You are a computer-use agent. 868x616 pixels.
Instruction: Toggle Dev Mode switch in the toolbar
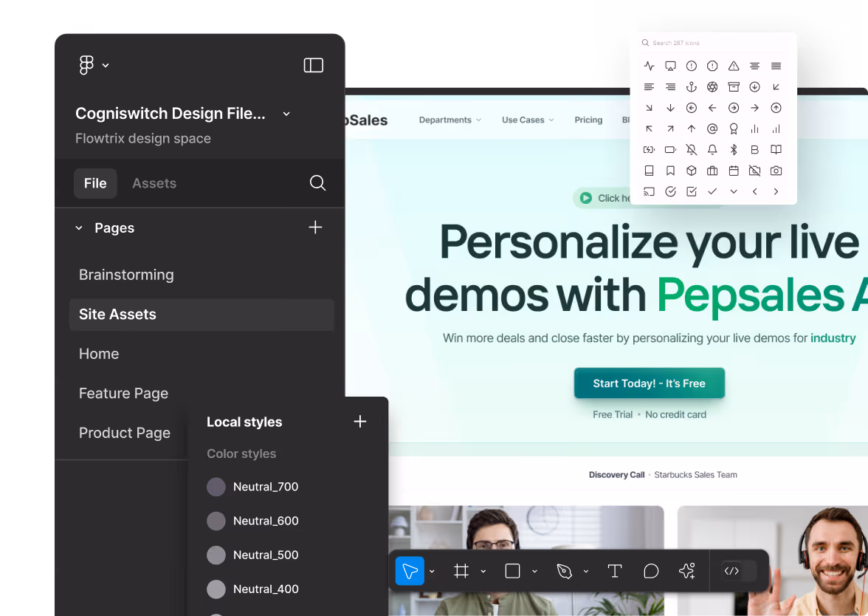point(740,570)
